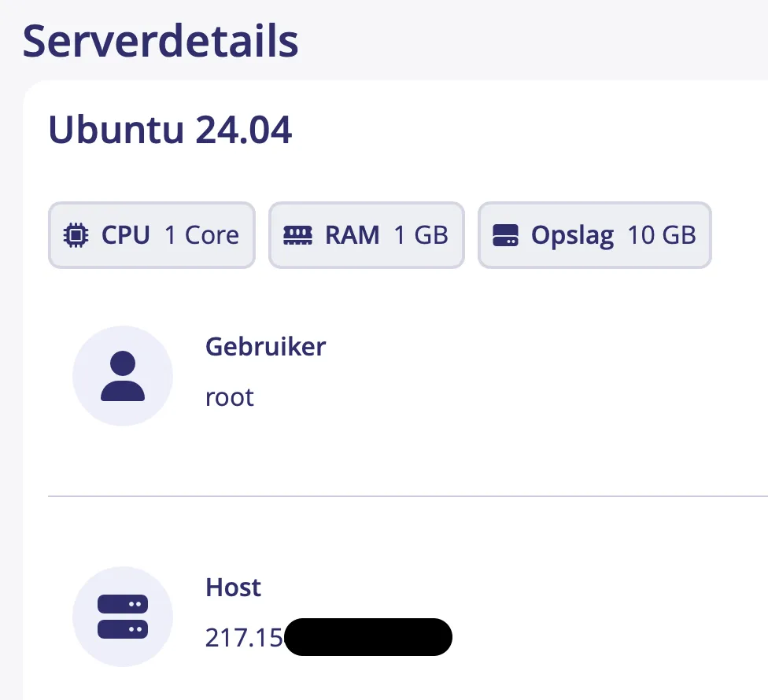The image size is (768, 700).
Task: Select the circular server host badge
Action: (x=123, y=617)
